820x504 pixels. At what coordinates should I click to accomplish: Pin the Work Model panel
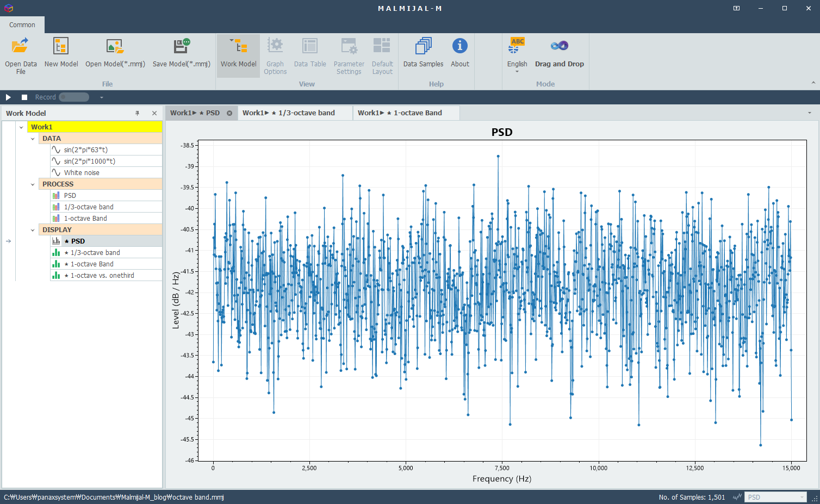[137, 113]
